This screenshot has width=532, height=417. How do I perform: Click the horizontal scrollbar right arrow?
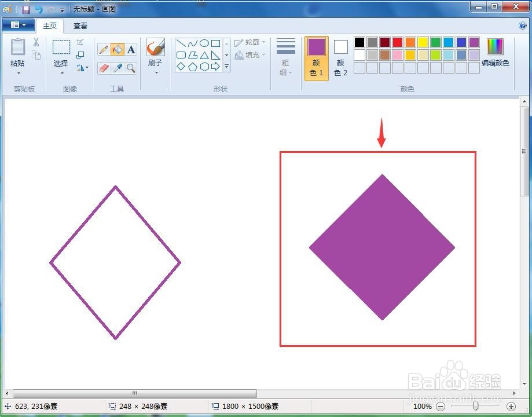pos(515,393)
